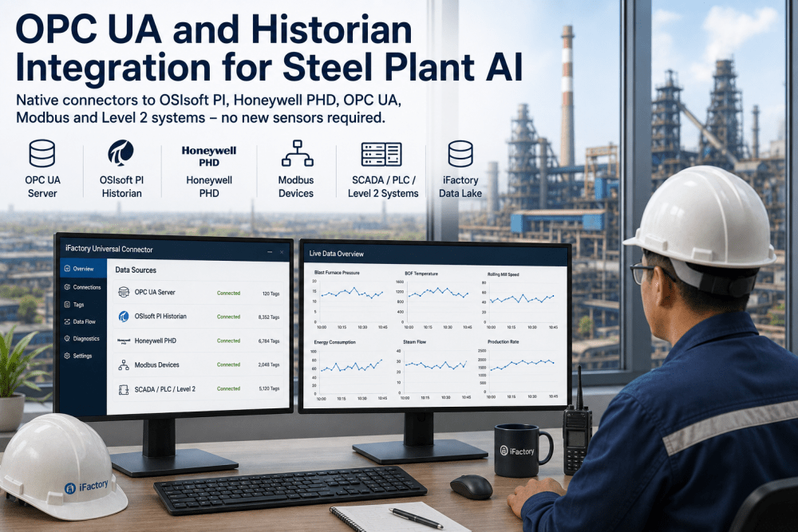
Task: Open the BOF Temperature chart
Action: (x=433, y=301)
